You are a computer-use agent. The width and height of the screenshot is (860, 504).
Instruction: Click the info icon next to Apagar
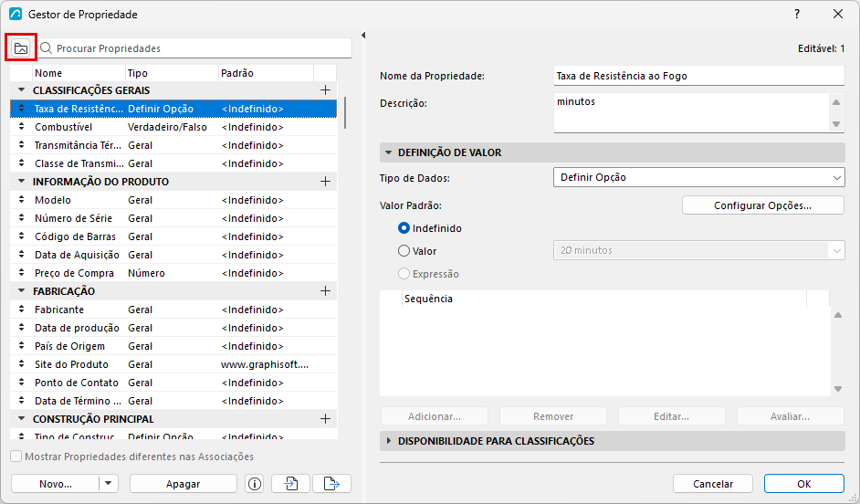click(255, 484)
